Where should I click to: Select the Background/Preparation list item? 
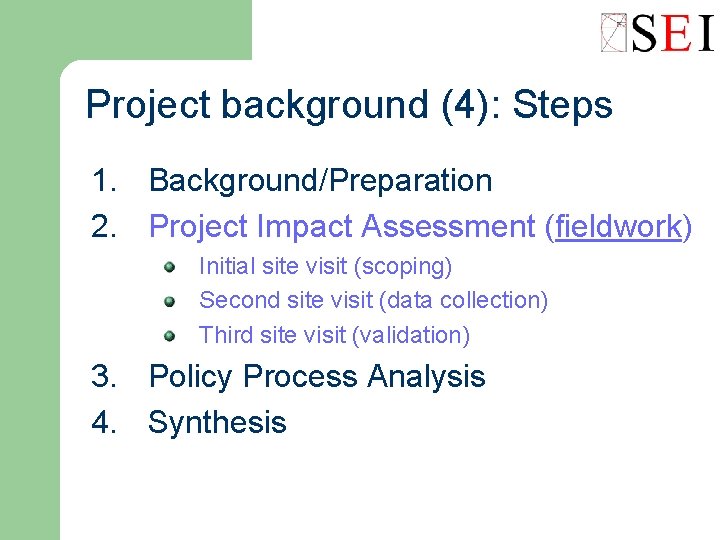tap(320, 181)
